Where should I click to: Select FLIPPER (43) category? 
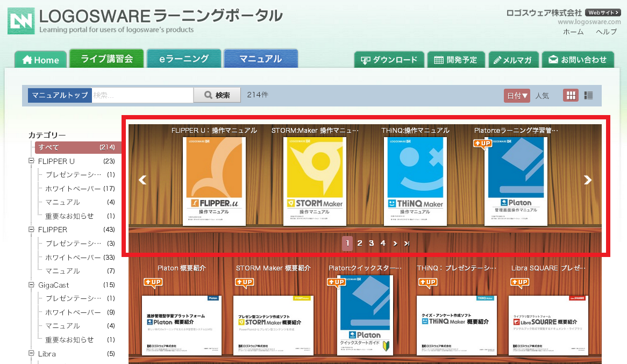(76, 230)
